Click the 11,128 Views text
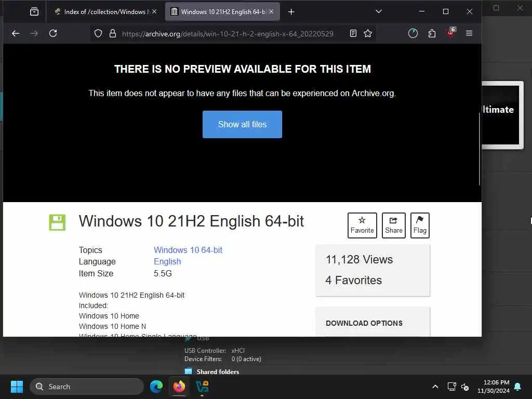The width and height of the screenshot is (532, 399). [x=360, y=260]
